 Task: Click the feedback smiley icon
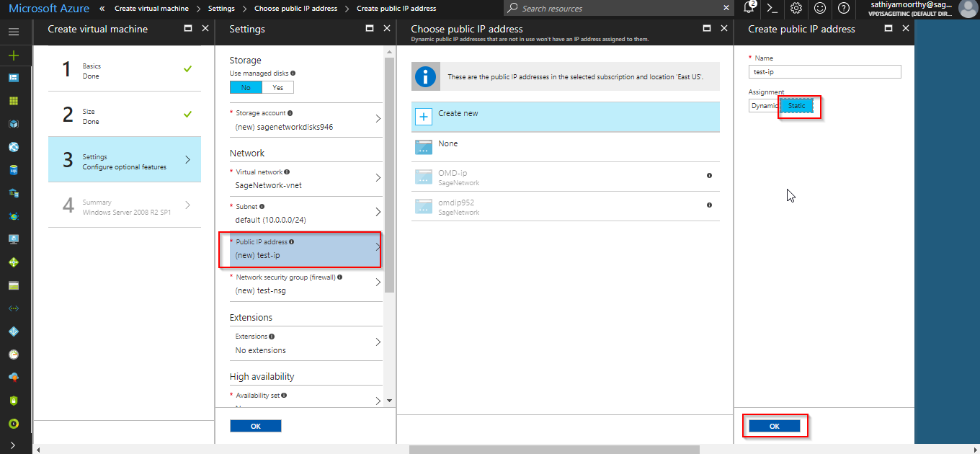click(820, 9)
